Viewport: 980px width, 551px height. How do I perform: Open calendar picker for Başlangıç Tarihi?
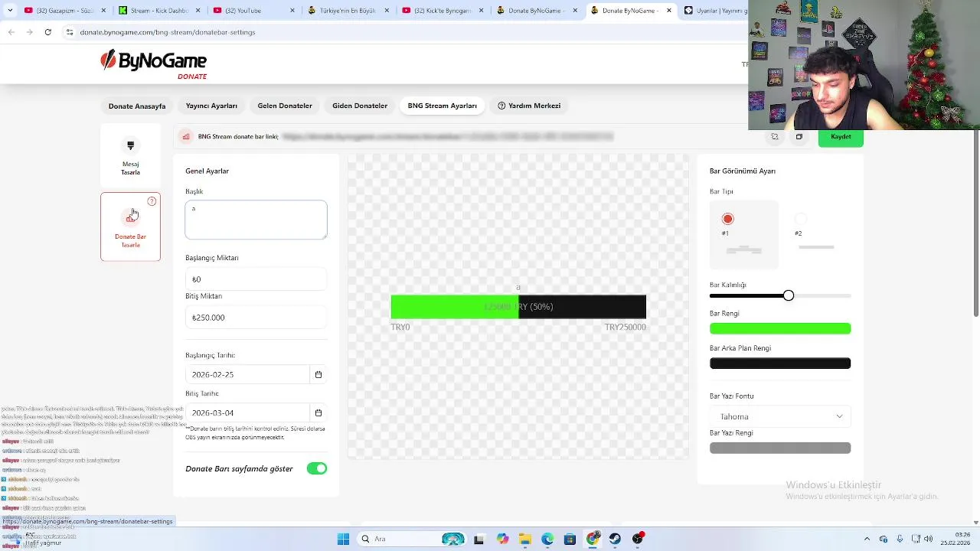[318, 374]
